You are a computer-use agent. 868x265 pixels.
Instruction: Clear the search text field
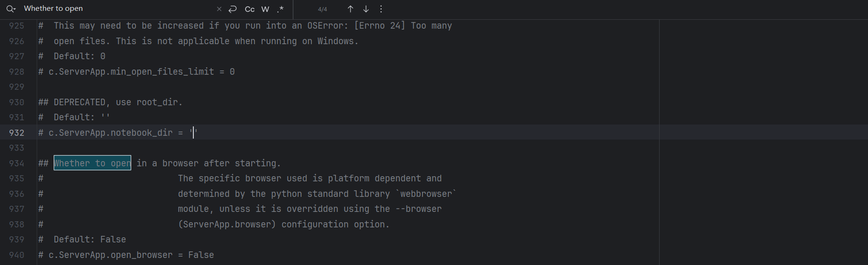point(219,9)
